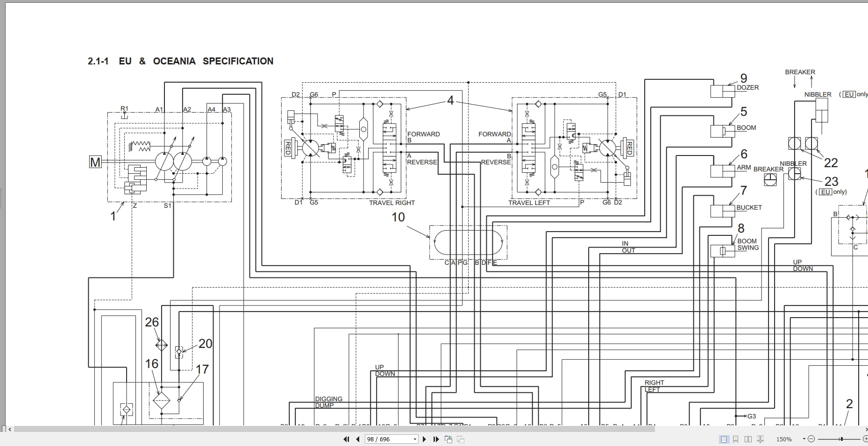Select single page view mode

(x=724, y=439)
